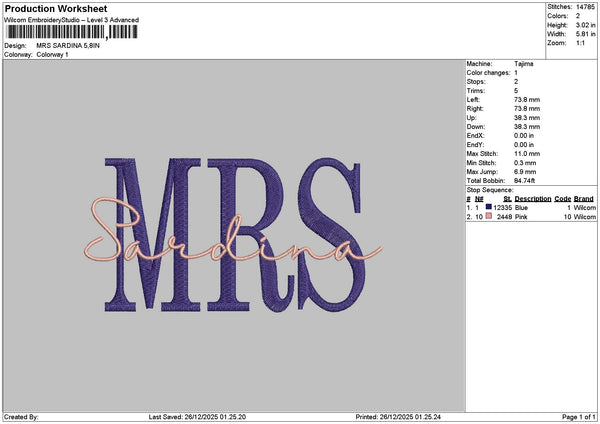600x424 pixels.
Task: Click the Colors value '2'
Action: click(x=578, y=16)
